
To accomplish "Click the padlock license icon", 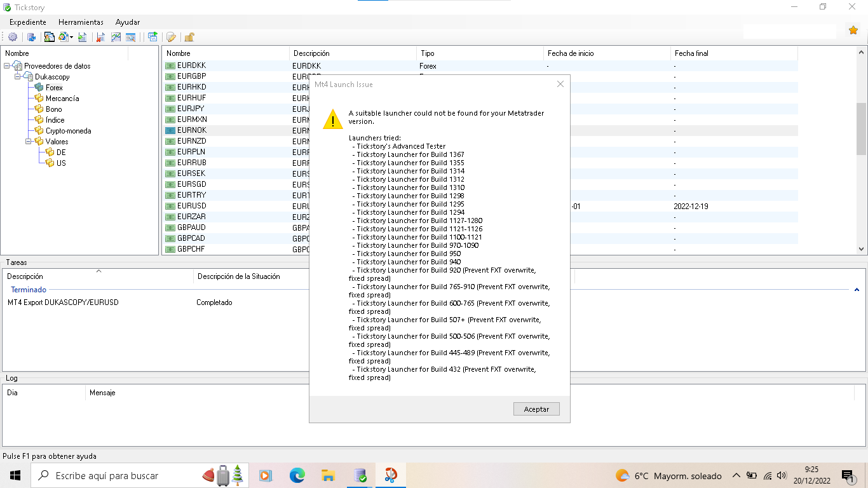I will coord(189,37).
